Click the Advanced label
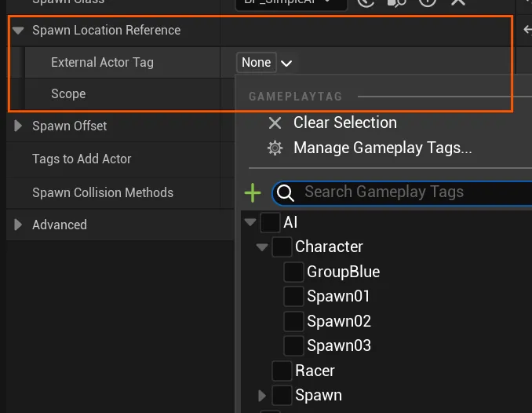Image resolution: width=532 pixels, height=413 pixels. pyautogui.click(x=60, y=225)
